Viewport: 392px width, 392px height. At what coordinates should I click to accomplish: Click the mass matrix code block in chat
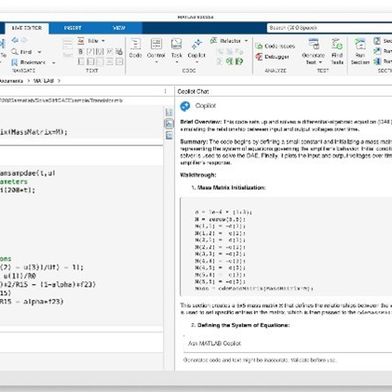pyautogui.click(x=287, y=247)
